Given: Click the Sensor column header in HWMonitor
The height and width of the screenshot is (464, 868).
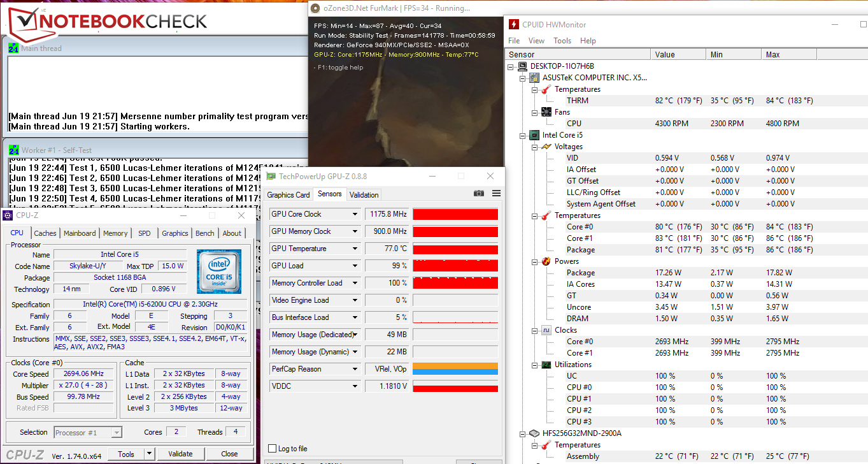Looking at the screenshot, I should [x=578, y=55].
